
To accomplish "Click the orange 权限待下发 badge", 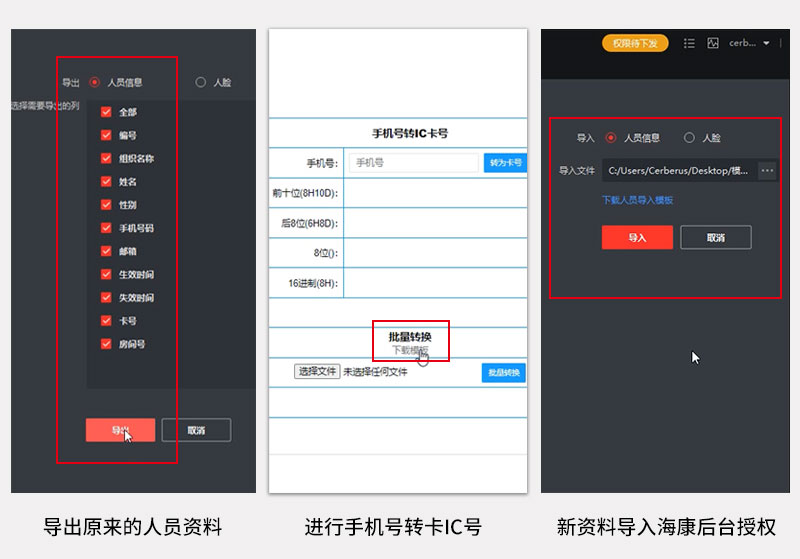I will point(634,44).
